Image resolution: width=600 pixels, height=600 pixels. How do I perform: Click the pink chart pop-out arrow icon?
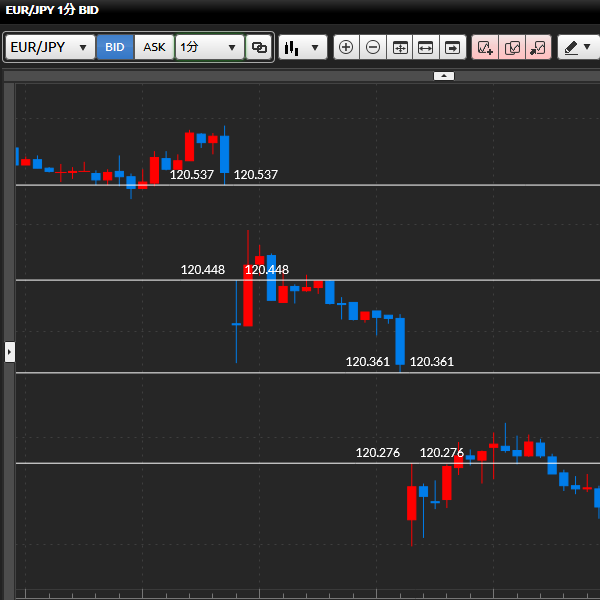(x=538, y=47)
